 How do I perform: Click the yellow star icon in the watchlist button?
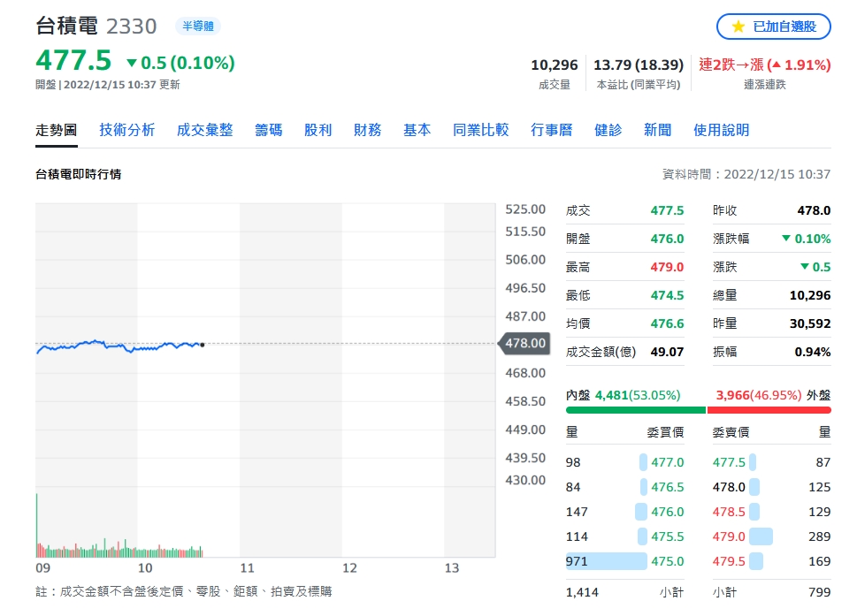[738, 27]
